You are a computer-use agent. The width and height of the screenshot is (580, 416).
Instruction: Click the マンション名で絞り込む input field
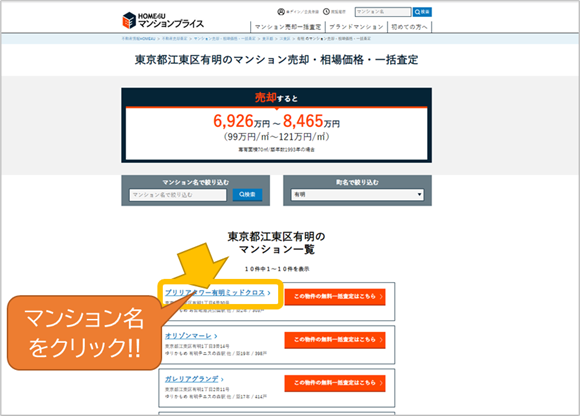[178, 195]
